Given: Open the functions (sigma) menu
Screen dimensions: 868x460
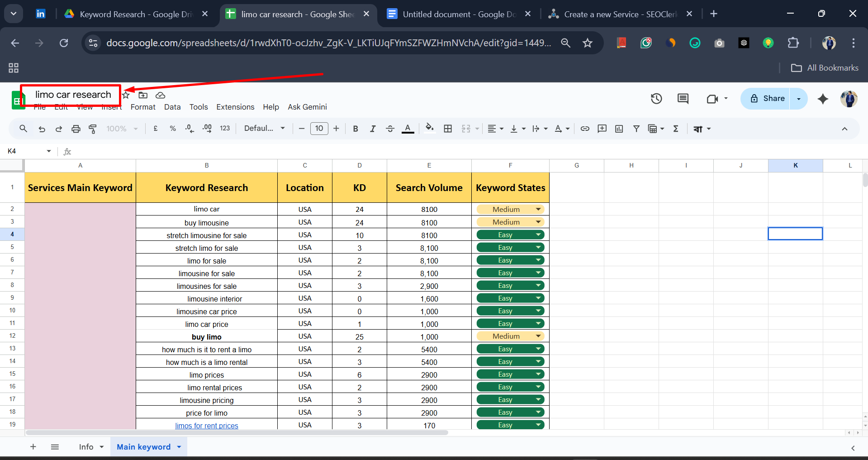Looking at the screenshot, I should pos(676,129).
